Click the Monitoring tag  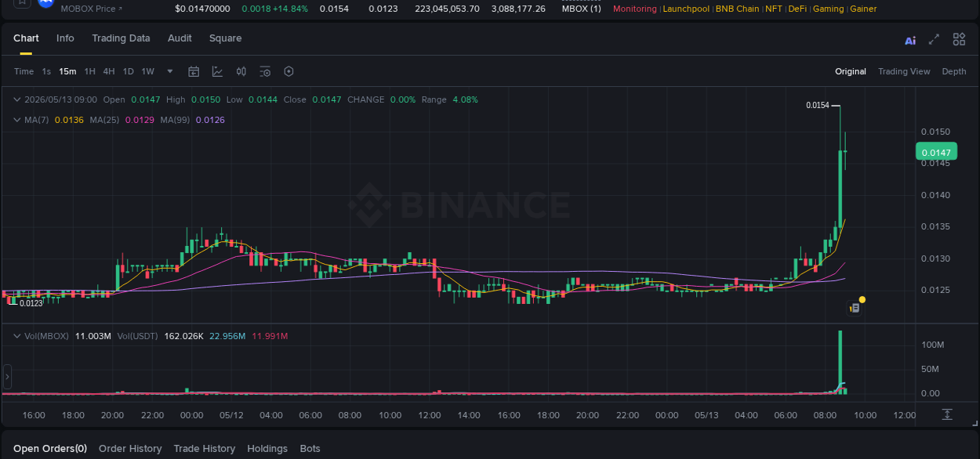point(635,9)
